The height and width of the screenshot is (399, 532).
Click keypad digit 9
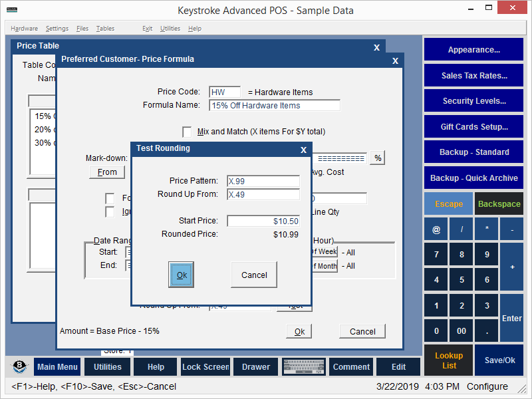487,254
